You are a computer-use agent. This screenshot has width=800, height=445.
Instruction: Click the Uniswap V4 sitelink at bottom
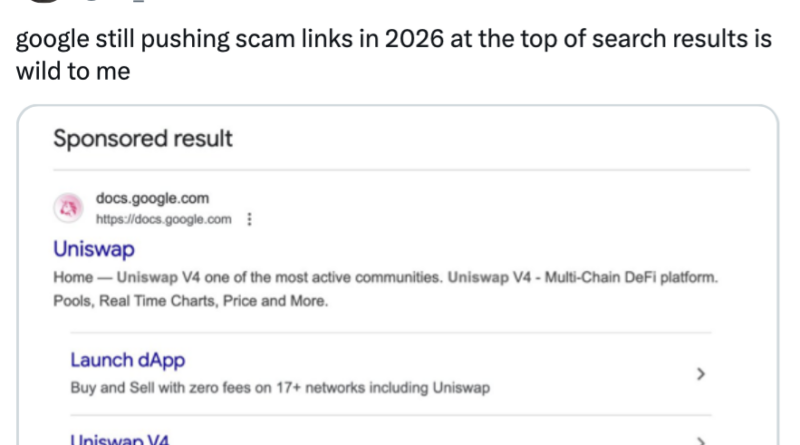pyautogui.click(x=118, y=439)
